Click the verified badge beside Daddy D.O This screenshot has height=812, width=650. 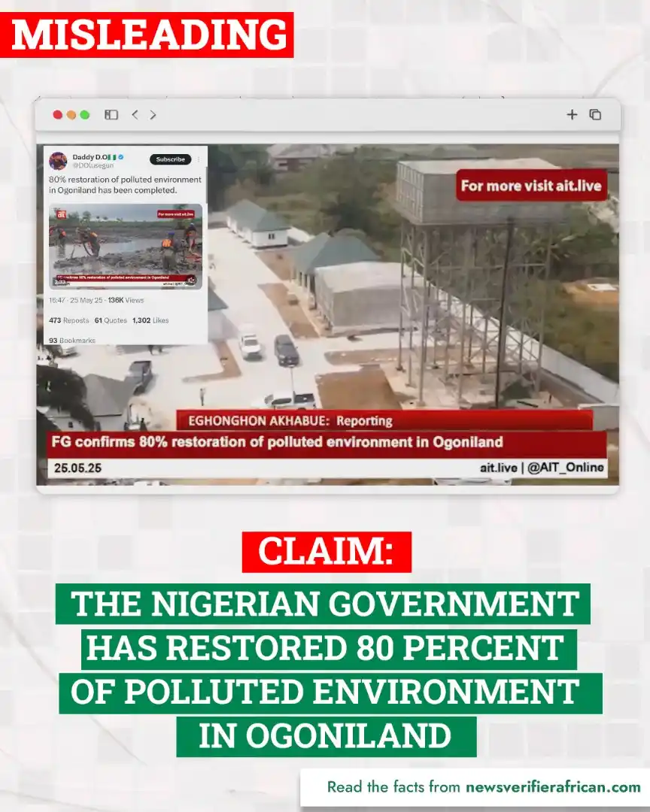coord(121,157)
